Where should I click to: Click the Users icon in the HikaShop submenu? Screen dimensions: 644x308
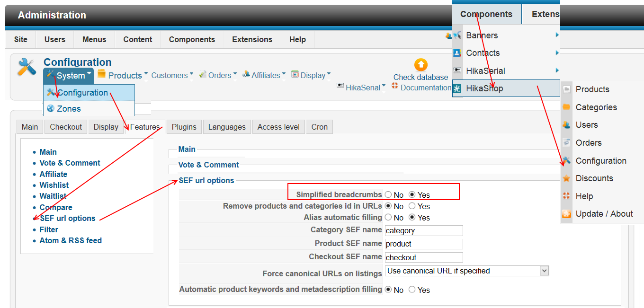tap(566, 125)
